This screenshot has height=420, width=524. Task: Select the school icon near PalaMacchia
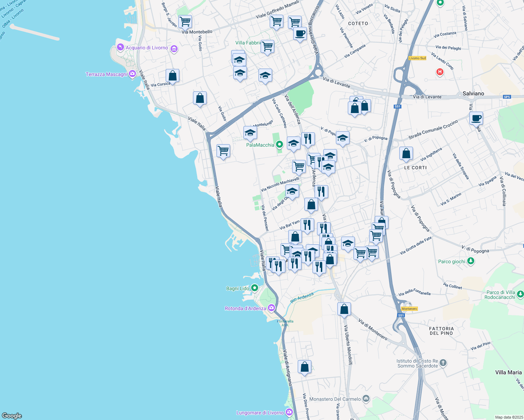tap(250, 132)
